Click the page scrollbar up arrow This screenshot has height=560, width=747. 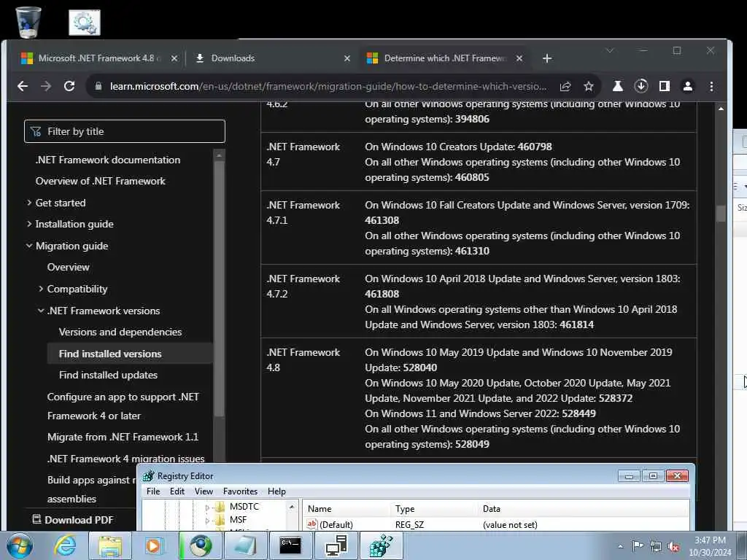pos(721,109)
